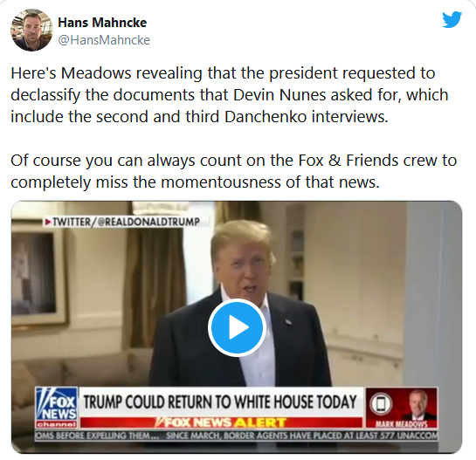The width and height of the screenshot is (476, 460).
Task: Click the tweet paragraph about Fox & Friends crew
Action: coord(233,171)
